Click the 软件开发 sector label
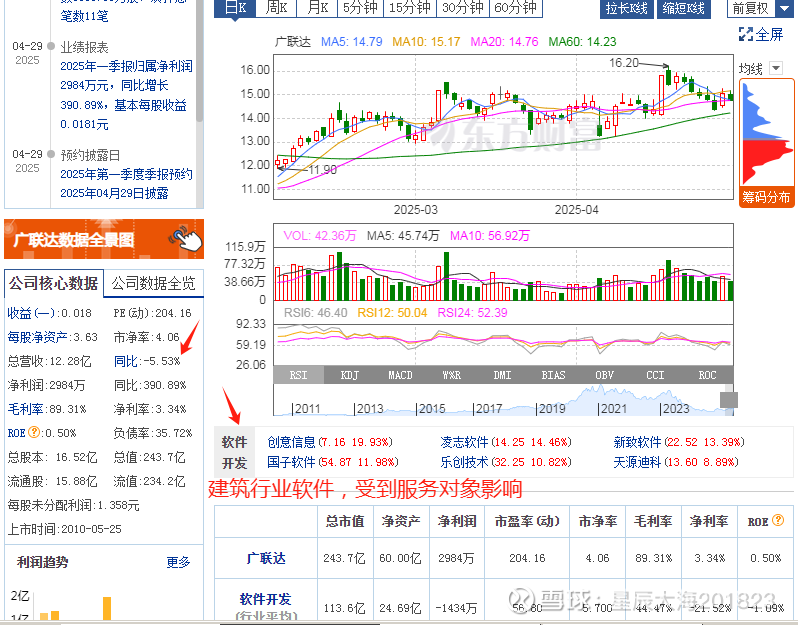The height and width of the screenshot is (625, 798). click(235, 452)
